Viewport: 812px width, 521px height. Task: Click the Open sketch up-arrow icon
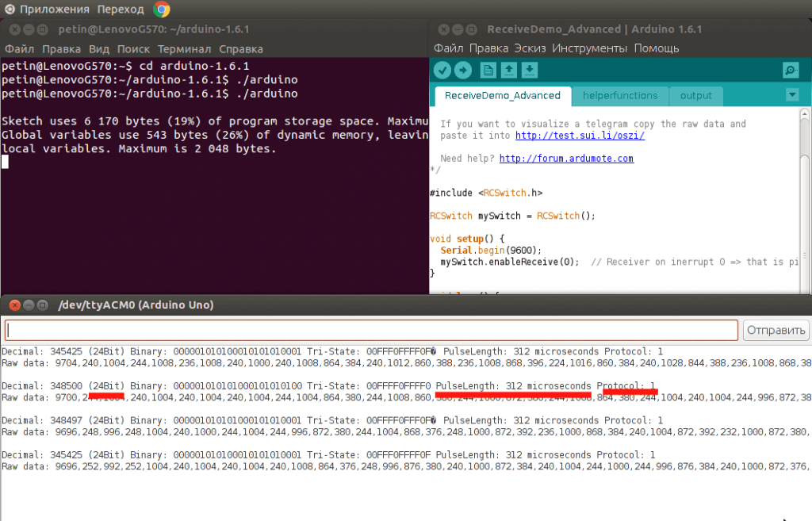coord(509,71)
